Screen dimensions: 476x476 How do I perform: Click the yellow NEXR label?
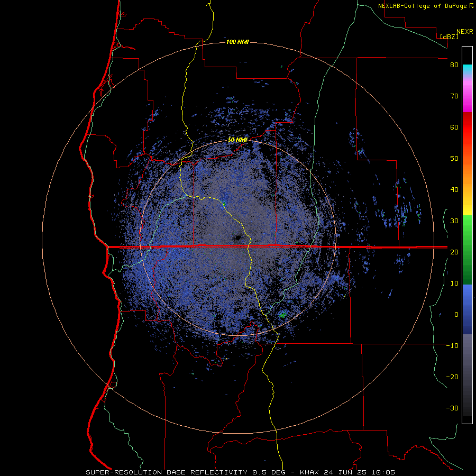click(465, 32)
